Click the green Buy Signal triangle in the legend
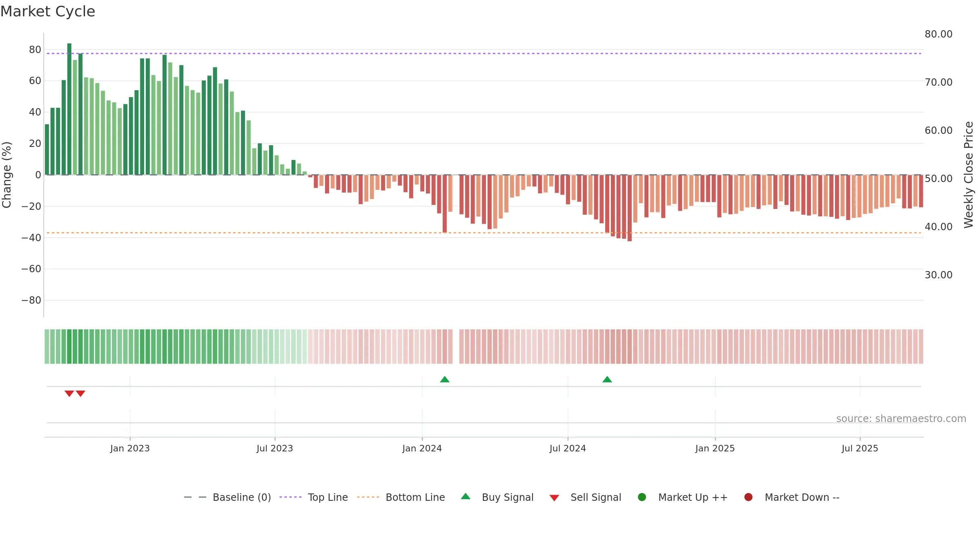 point(465,496)
